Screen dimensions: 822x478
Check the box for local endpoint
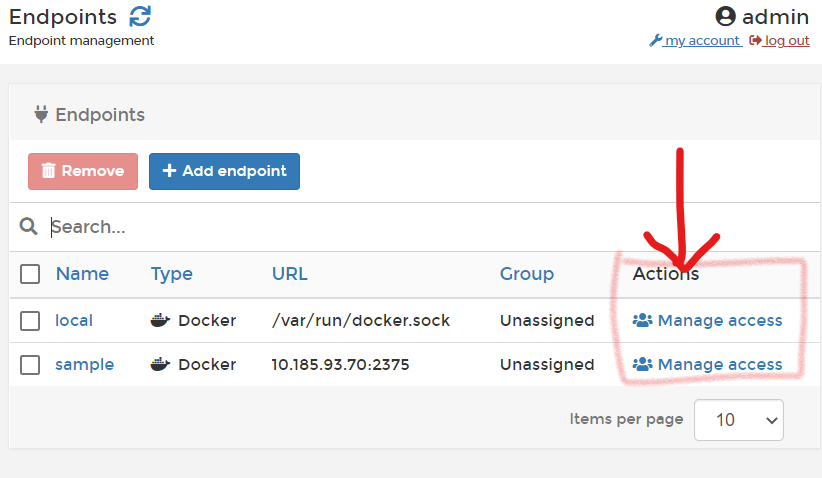(30, 321)
